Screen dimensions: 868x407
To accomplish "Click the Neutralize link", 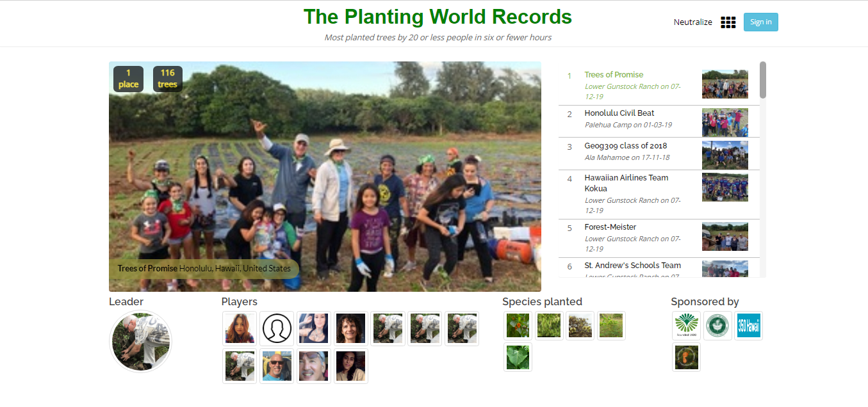I will 692,22.
